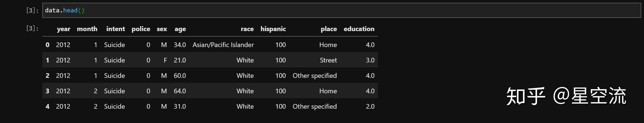
Task: Select education value 2.0 in row 4
Action: (x=370, y=106)
